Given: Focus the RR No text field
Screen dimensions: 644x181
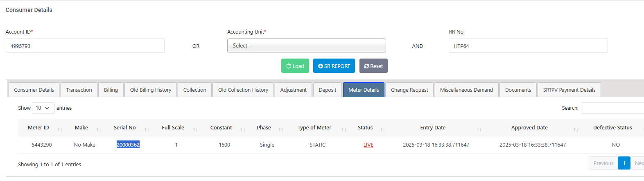Looking at the screenshot, I should 528,46.
